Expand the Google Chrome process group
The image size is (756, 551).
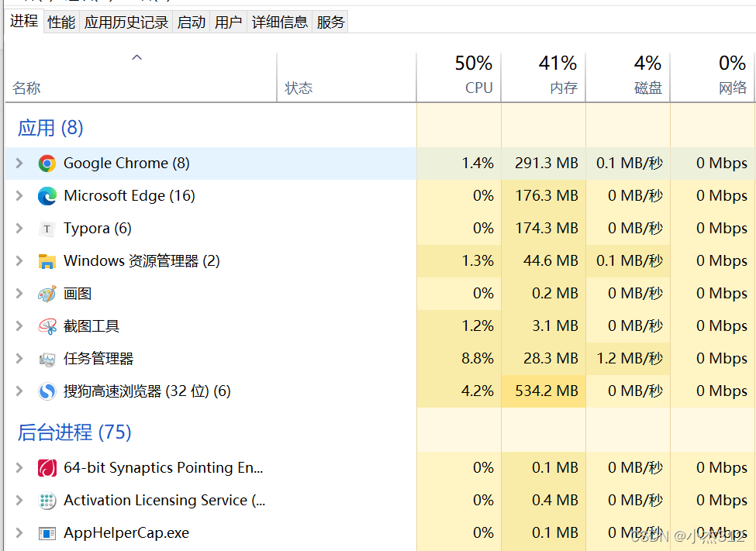coord(20,164)
